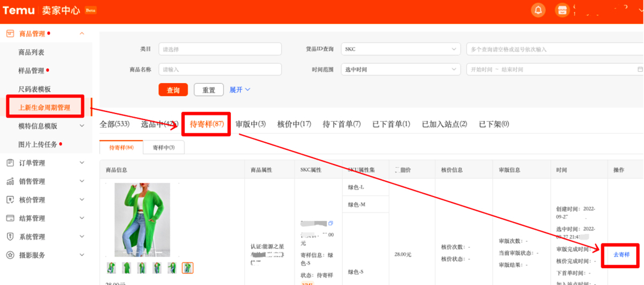The image size is (644, 285).
Task: Select the last green cardigan thumbnail
Action: (x=188, y=268)
